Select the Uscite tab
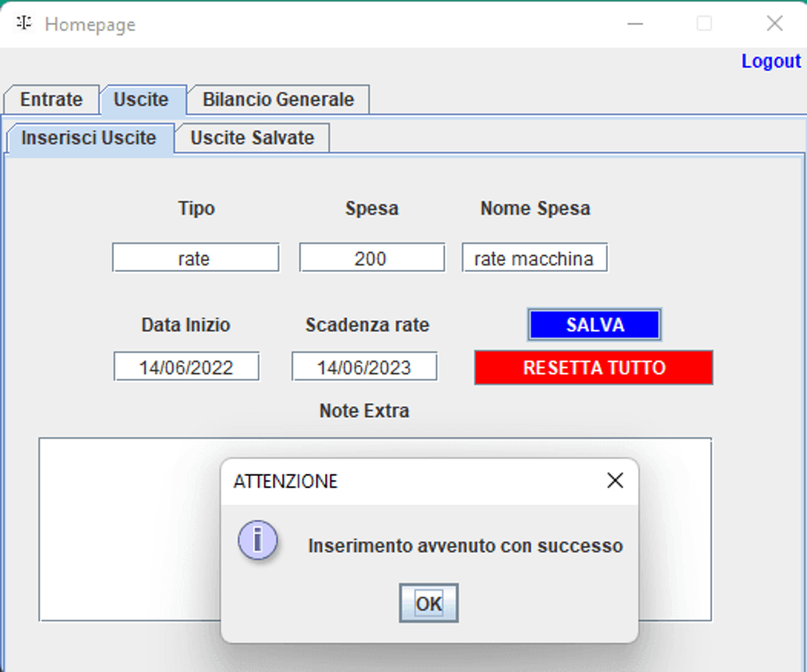This screenshot has width=807, height=672. point(142,100)
